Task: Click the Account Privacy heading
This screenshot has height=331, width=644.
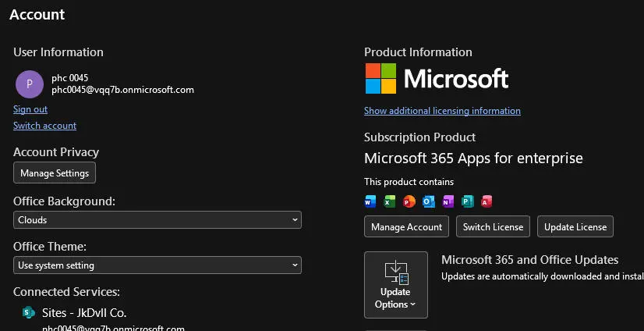Action: pos(56,152)
